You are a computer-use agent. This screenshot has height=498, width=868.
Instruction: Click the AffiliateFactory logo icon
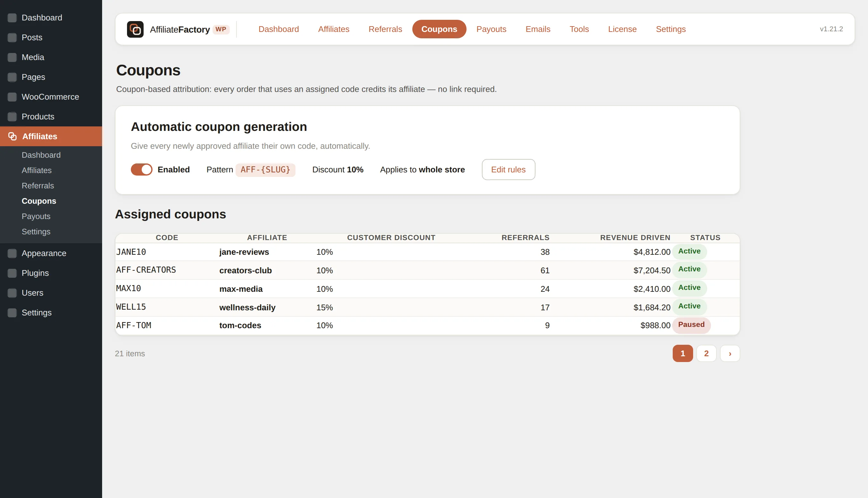point(135,29)
